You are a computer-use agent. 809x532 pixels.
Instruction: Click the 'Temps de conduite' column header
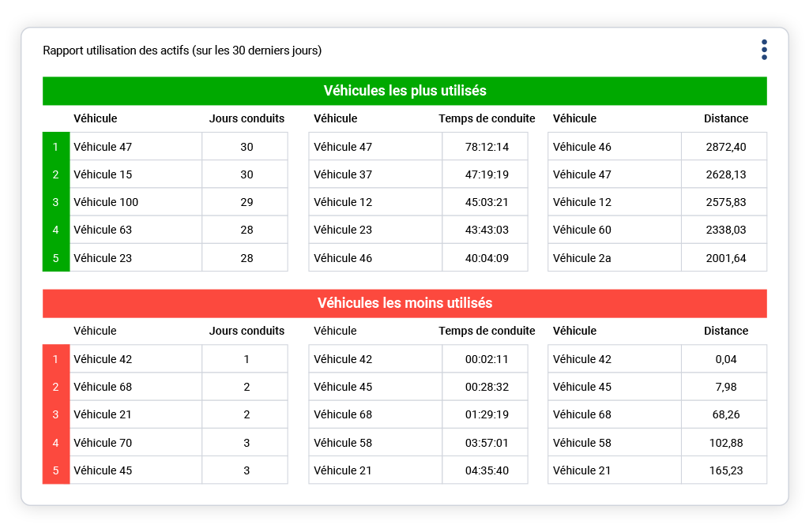(487, 118)
